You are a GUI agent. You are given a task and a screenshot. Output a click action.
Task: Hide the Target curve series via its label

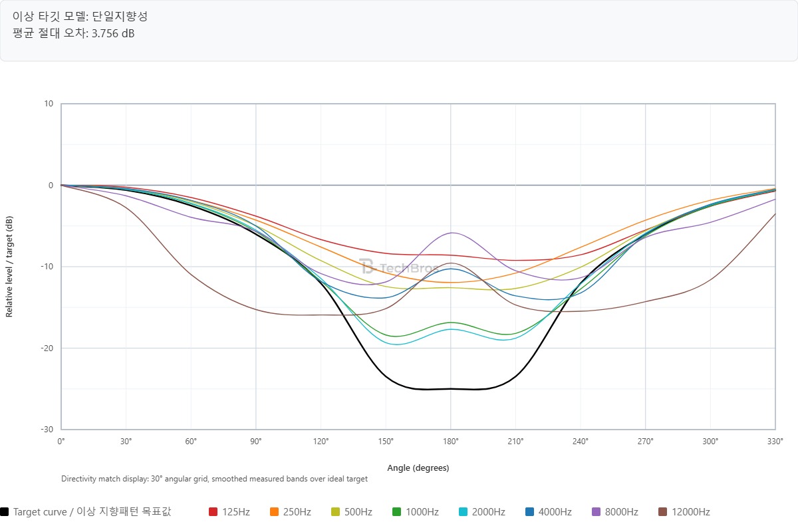tap(92, 512)
